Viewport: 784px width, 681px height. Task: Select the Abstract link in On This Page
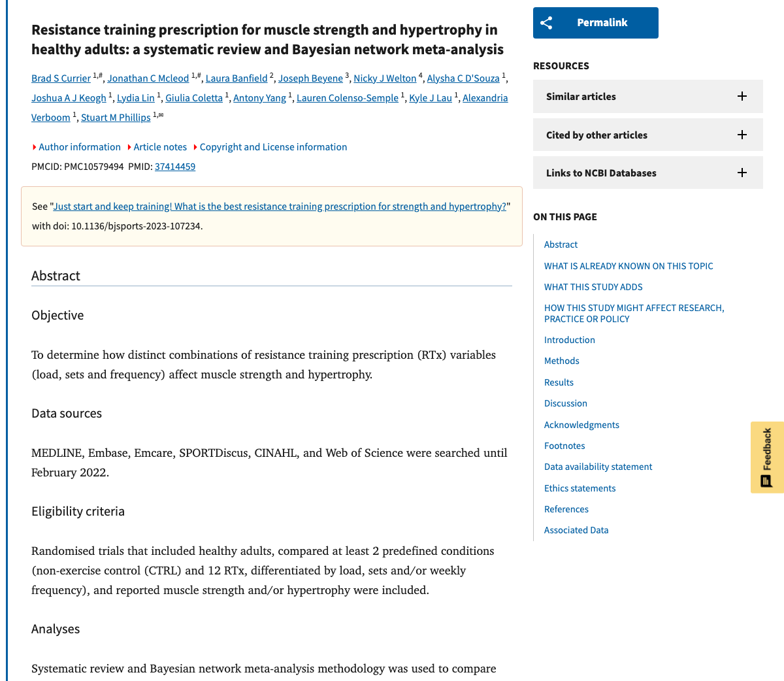tap(561, 244)
